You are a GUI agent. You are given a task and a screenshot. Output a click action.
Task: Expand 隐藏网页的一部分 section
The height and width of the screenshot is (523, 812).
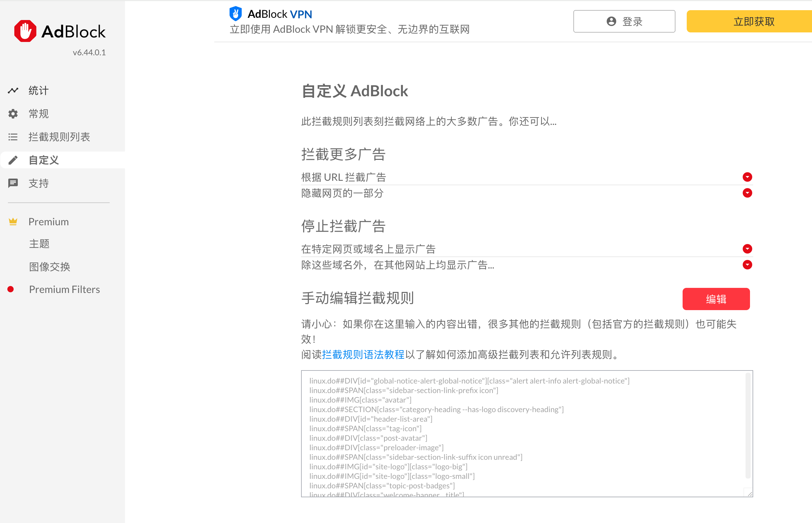747,193
